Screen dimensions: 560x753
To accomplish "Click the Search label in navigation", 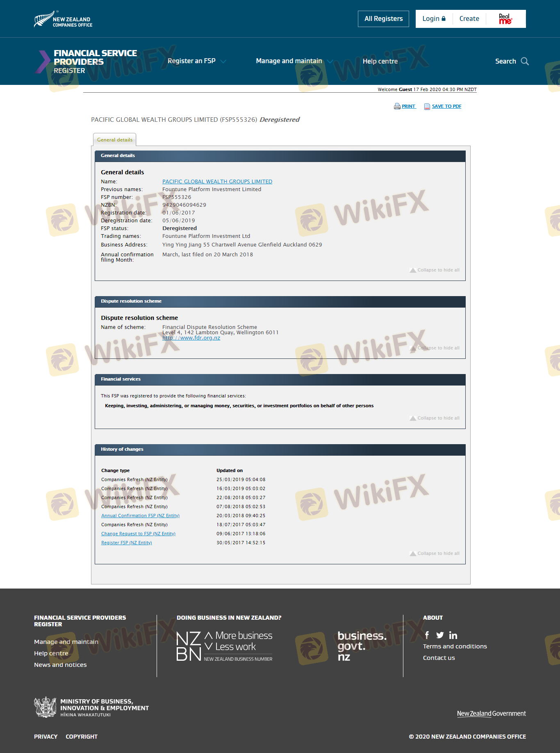I will click(505, 61).
